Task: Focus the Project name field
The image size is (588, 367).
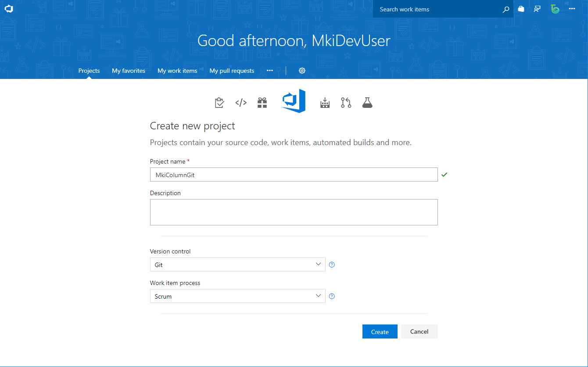Action: (294, 175)
